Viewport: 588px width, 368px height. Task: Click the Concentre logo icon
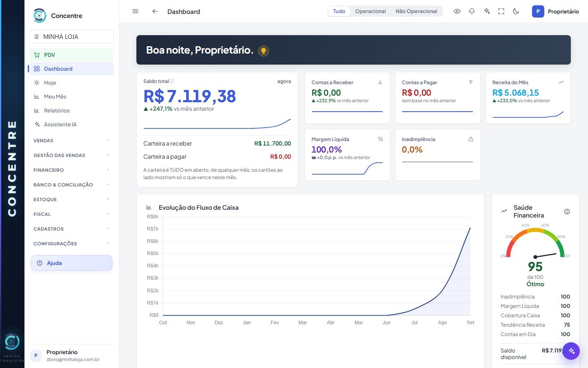coord(40,16)
